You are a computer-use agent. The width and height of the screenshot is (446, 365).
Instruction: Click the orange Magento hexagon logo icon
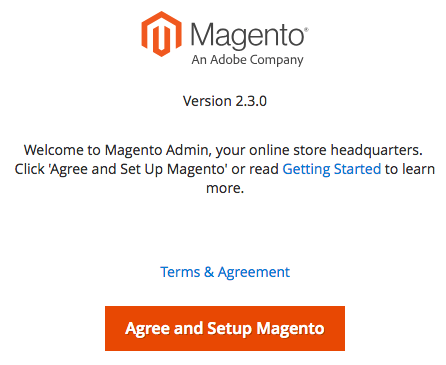[x=162, y=34]
